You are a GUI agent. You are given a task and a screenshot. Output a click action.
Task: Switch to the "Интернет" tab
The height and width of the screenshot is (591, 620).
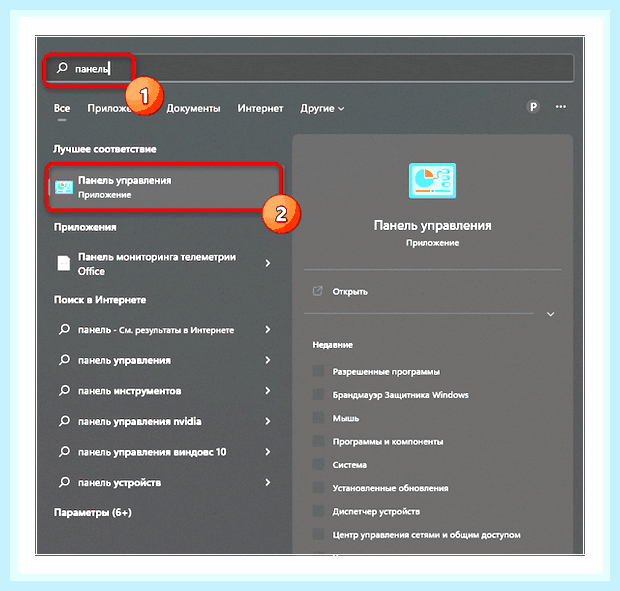(x=260, y=108)
